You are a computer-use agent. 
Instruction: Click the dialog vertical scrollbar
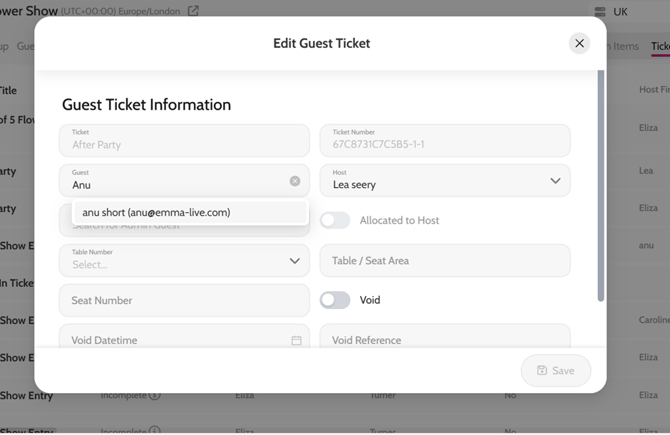click(600, 186)
